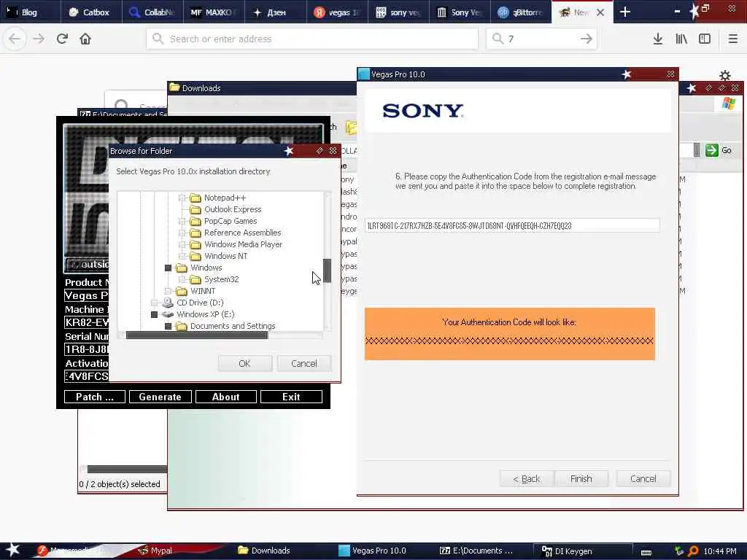The width and height of the screenshot is (747, 560).
Task: Close the active New browser tab
Action: click(x=600, y=12)
